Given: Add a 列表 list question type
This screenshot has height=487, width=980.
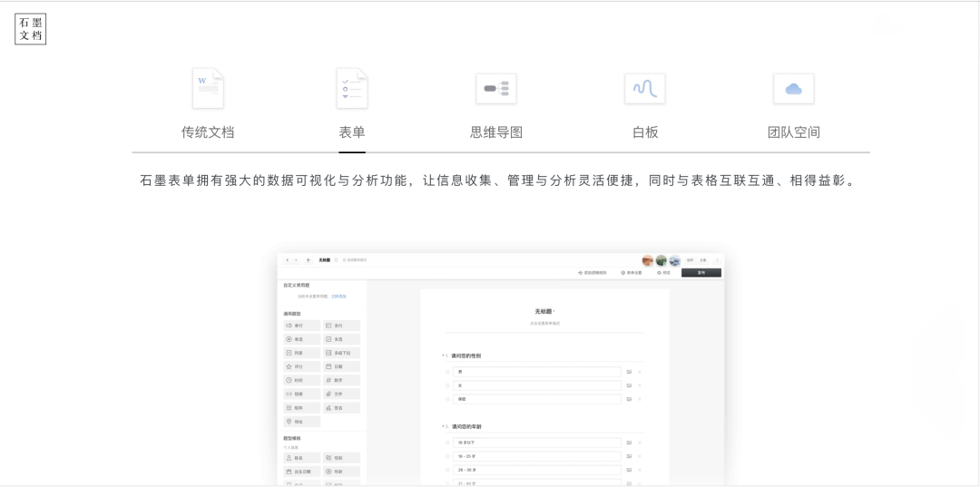Looking at the screenshot, I should tap(302, 354).
